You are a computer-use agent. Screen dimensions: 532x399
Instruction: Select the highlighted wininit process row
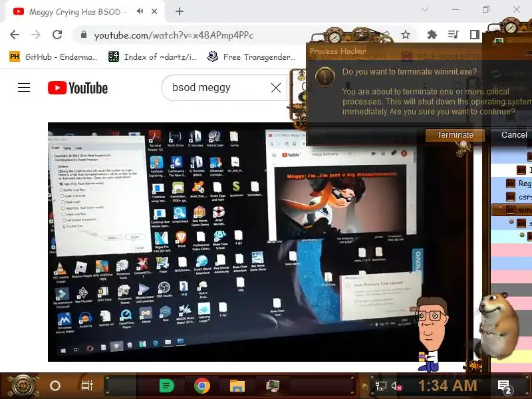(511, 210)
